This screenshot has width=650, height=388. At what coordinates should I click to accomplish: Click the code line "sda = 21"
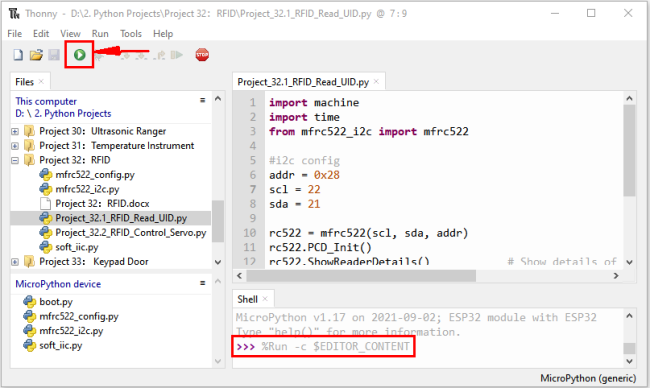(x=294, y=204)
